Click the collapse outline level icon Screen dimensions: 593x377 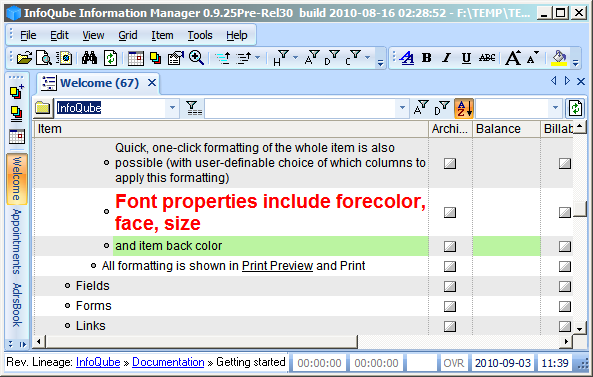(x=223, y=58)
